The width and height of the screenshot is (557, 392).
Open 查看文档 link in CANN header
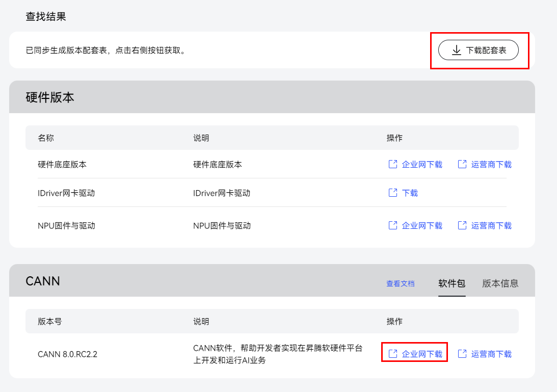pyautogui.click(x=401, y=283)
